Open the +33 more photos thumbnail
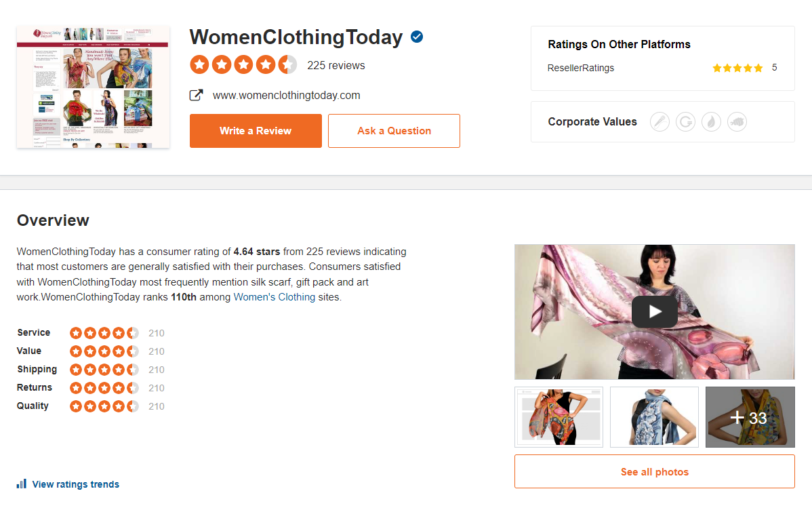 click(x=750, y=417)
